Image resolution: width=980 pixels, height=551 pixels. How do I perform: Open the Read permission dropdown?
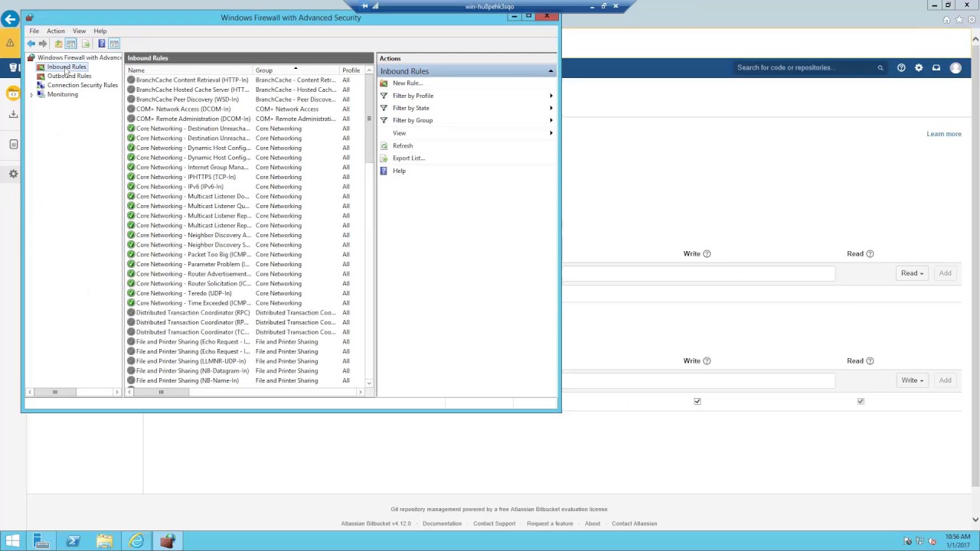click(912, 273)
